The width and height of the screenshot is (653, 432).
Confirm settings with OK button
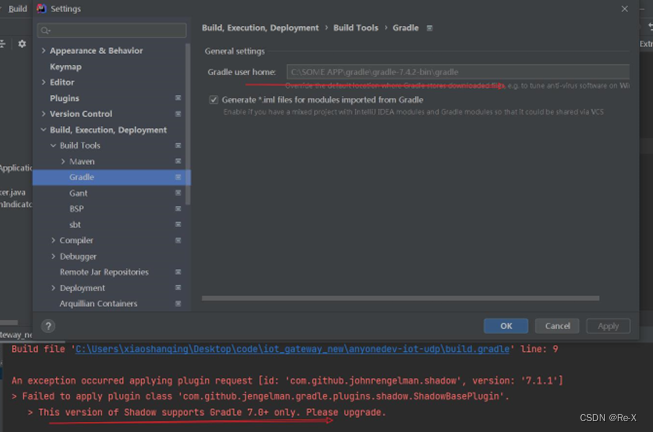coord(506,326)
